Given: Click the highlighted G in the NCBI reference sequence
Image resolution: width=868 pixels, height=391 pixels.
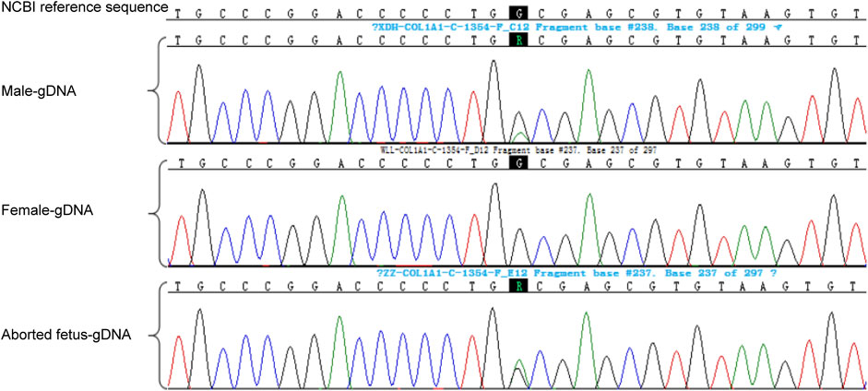Looking at the screenshot, I should (518, 14).
